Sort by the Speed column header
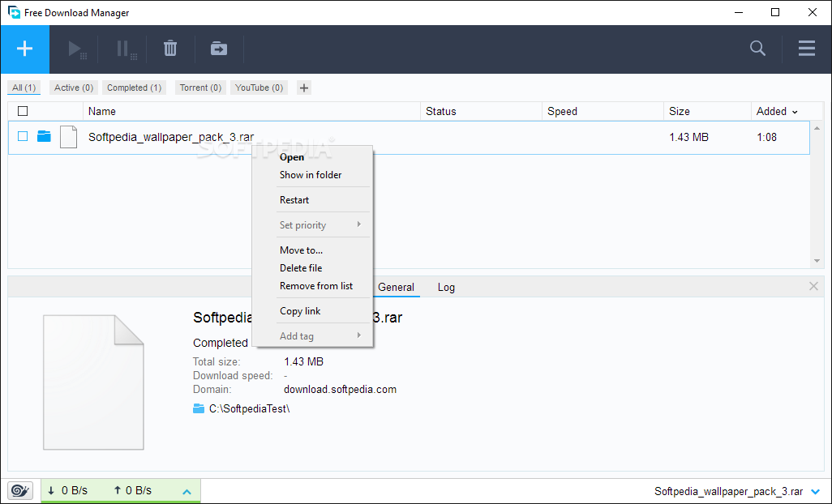This screenshot has height=504, width=832. click(x=563, y=111)
